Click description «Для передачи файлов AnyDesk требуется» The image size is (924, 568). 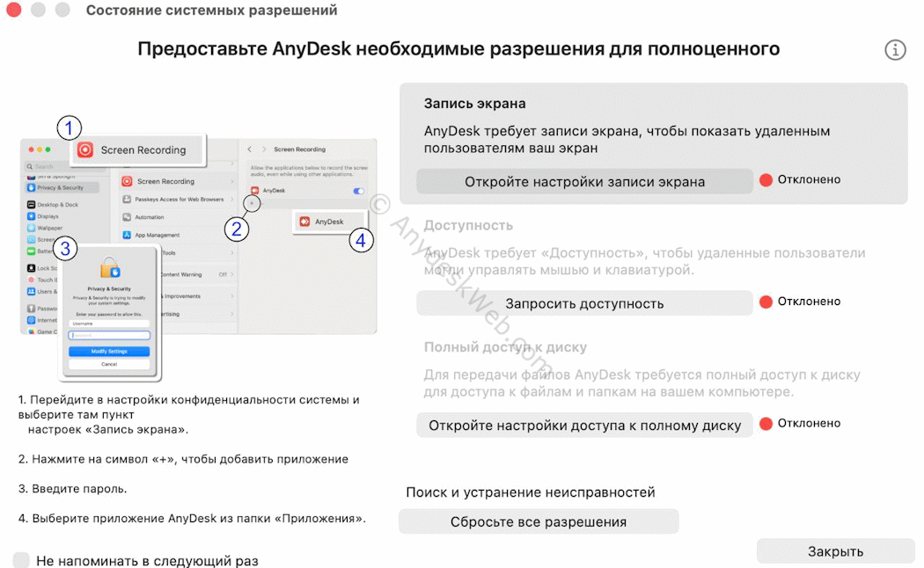click(x=642, y=383)
